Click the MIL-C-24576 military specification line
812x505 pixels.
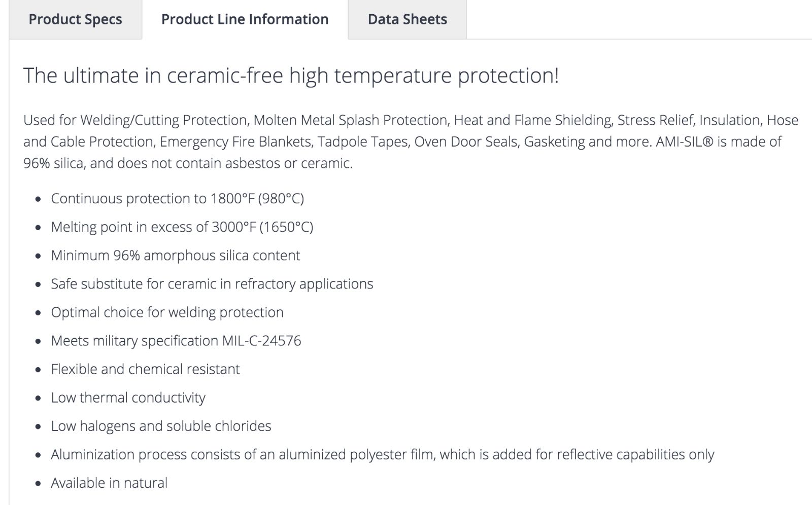coord(176,340)
